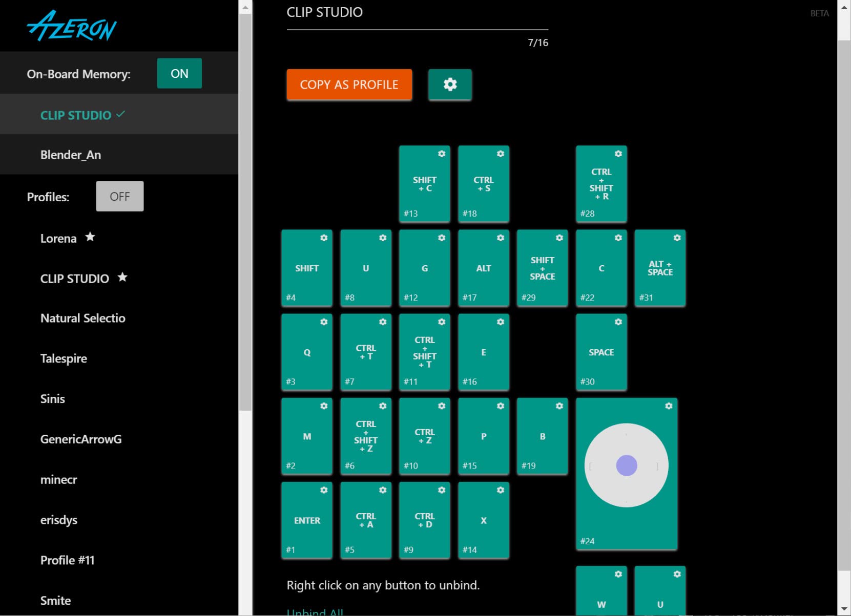Screen dimensions: 851x616
Task: Click the COPY AS PROFILE button
Action: click(349, 84)
